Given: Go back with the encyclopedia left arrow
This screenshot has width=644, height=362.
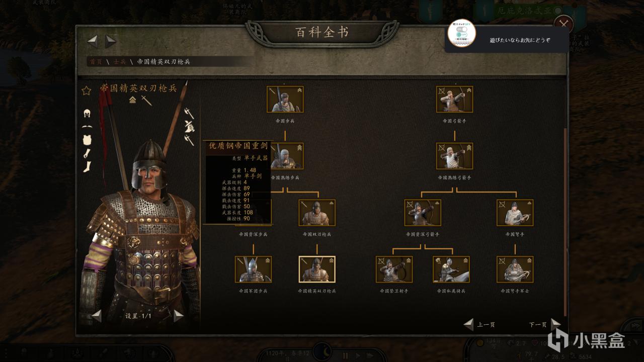Looking at the screenshot, I should click(93, 42).
